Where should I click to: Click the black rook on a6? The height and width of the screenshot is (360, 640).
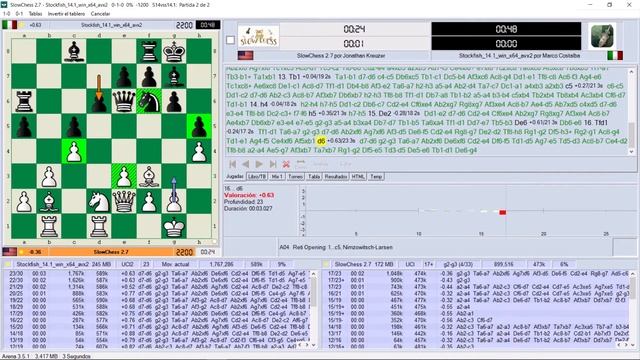tap(24, 101)
